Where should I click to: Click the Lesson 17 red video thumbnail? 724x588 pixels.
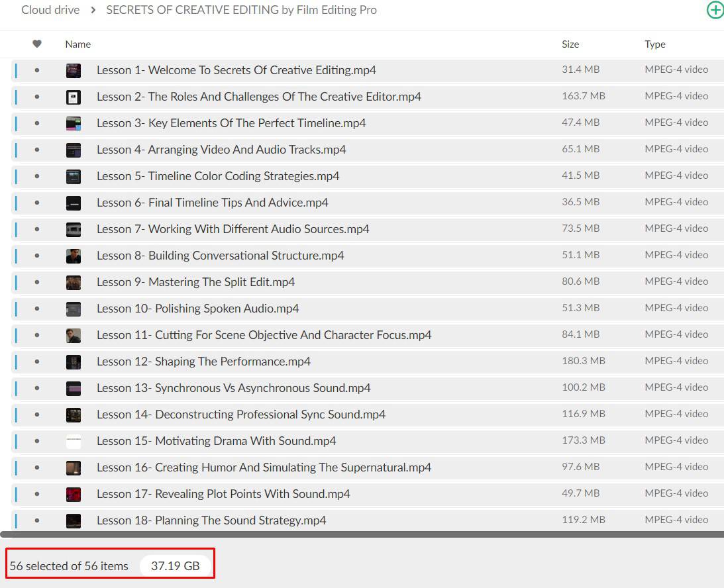[74, 495]
